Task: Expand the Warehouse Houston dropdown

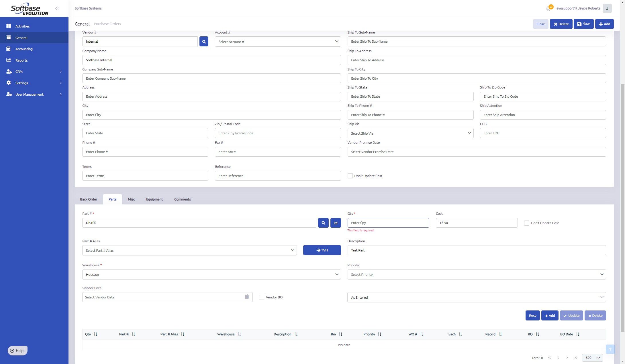Action: (211, 274)
